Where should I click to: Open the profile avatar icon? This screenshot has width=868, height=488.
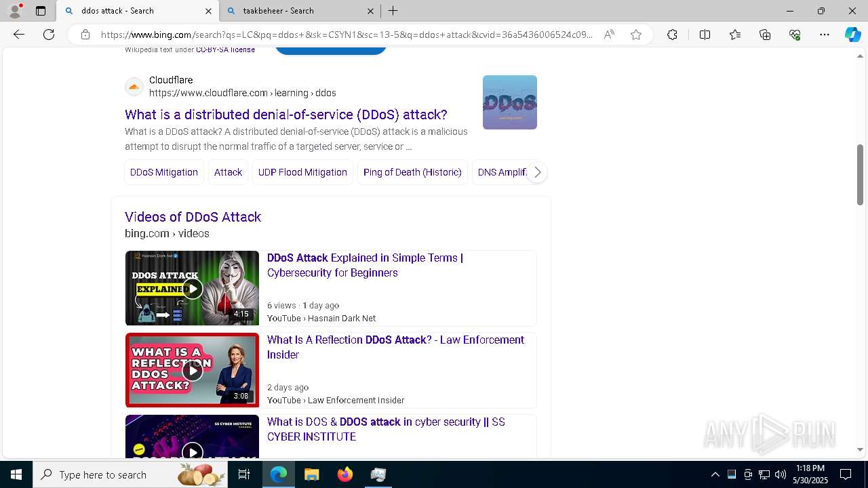(14, 11)
